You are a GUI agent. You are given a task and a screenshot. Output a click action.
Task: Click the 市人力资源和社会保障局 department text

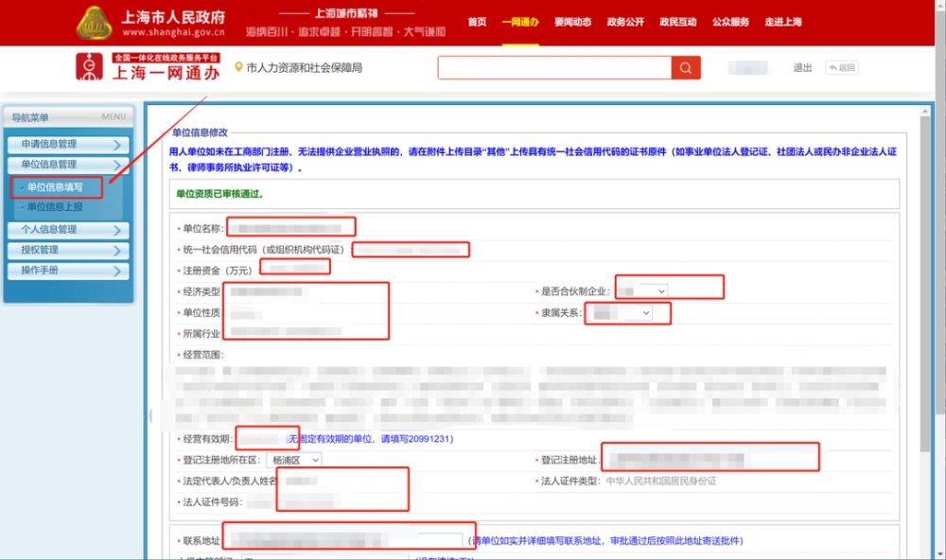304,67
